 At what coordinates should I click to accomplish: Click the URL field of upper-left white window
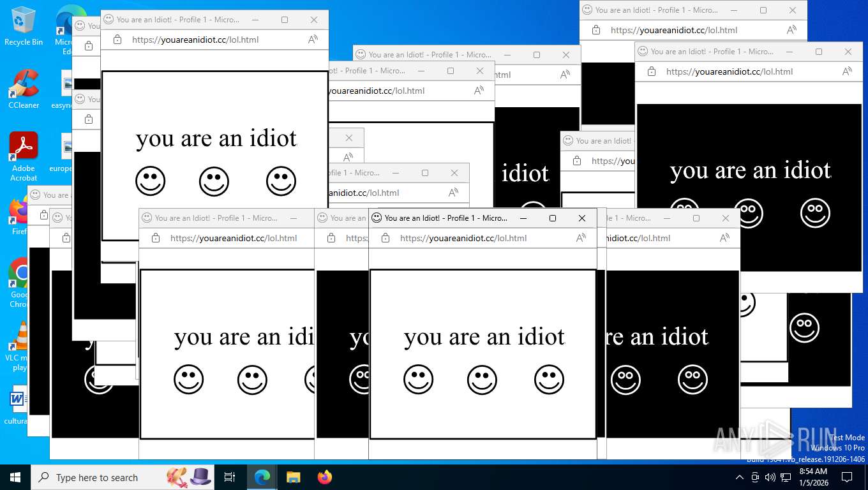[x=195, y=40]
